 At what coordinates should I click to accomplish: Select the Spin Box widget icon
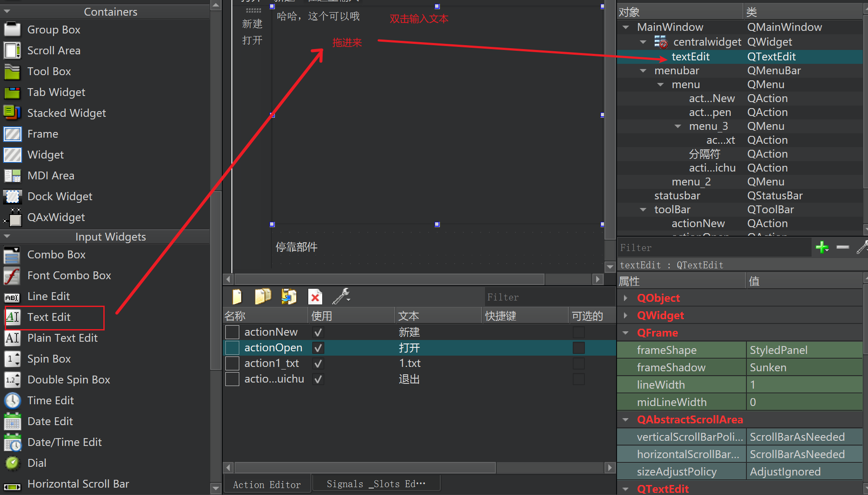[x=12, y=359]
